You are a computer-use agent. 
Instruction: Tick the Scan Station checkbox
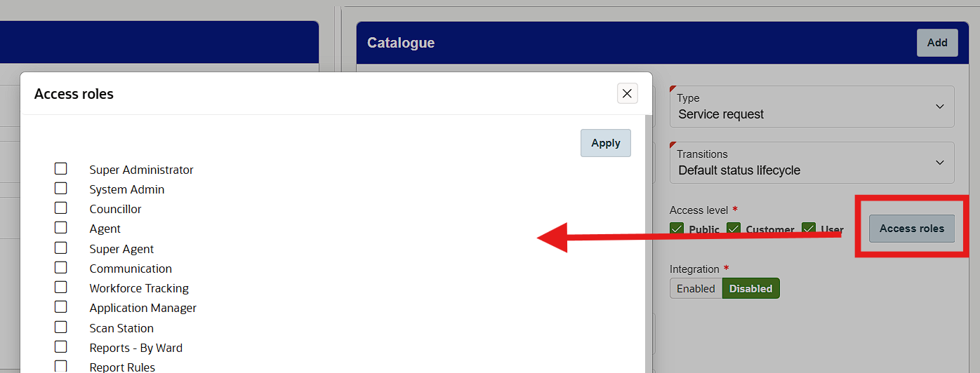pos(61,327)
